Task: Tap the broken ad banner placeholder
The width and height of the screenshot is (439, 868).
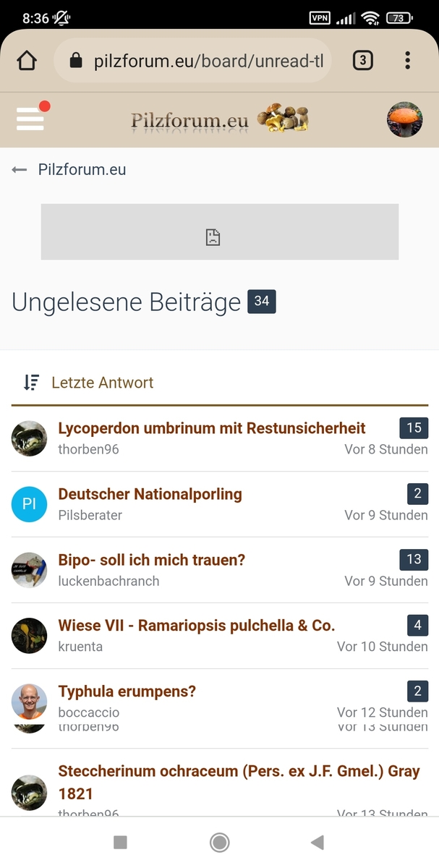Action: coord(219,231)
